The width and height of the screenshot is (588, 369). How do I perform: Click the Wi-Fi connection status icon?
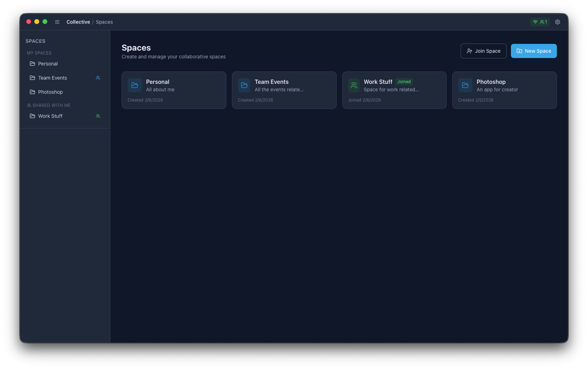[535, 22]
